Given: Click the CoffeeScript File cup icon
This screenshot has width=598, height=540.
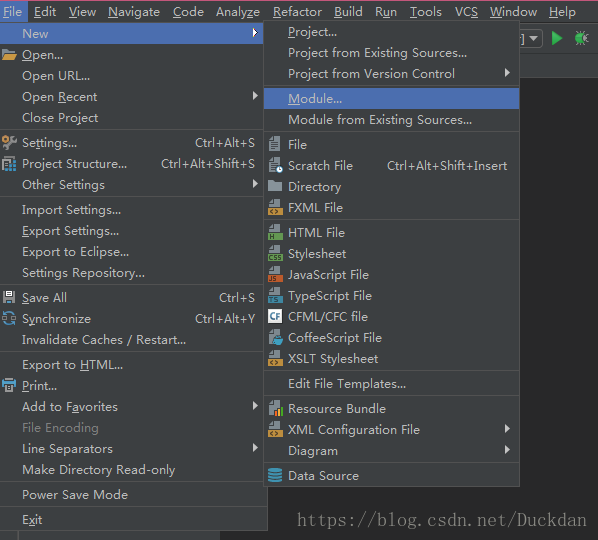Looking at the screenshot, I should click(275, 338).
